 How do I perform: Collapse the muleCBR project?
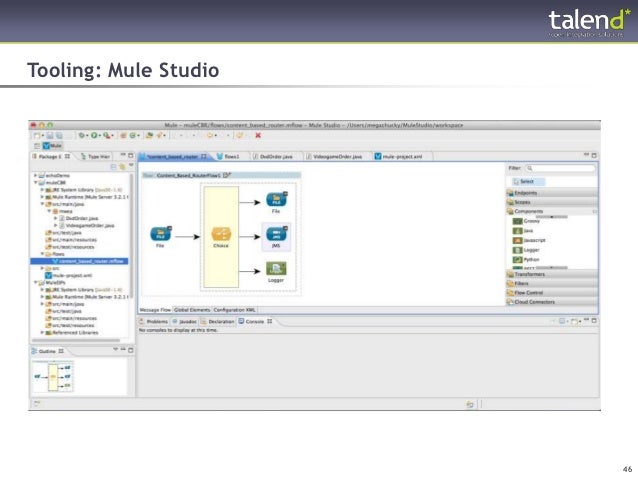click(35, 183)
